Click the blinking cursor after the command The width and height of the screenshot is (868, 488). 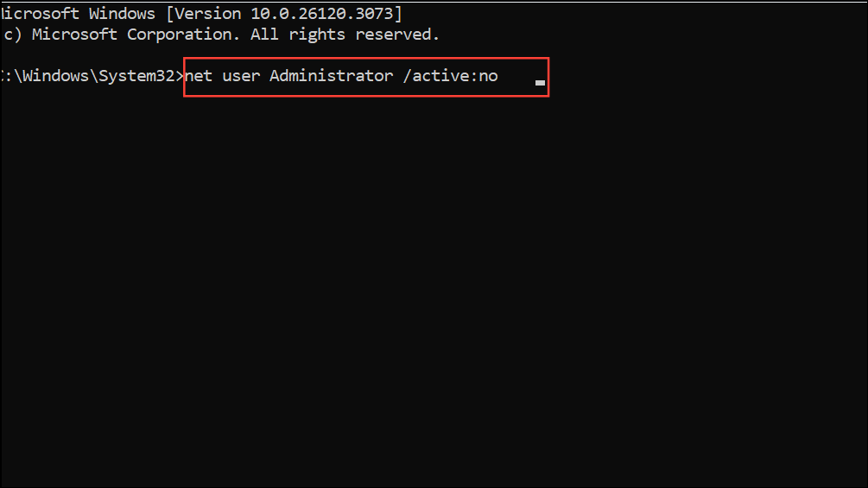point(541,83)
